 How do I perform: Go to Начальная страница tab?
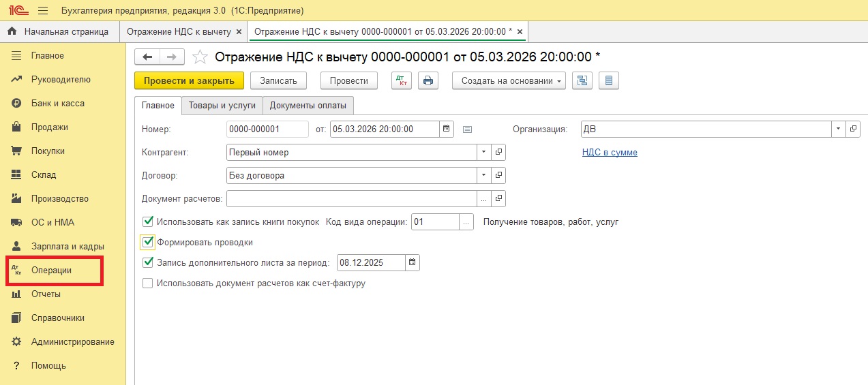59,31
